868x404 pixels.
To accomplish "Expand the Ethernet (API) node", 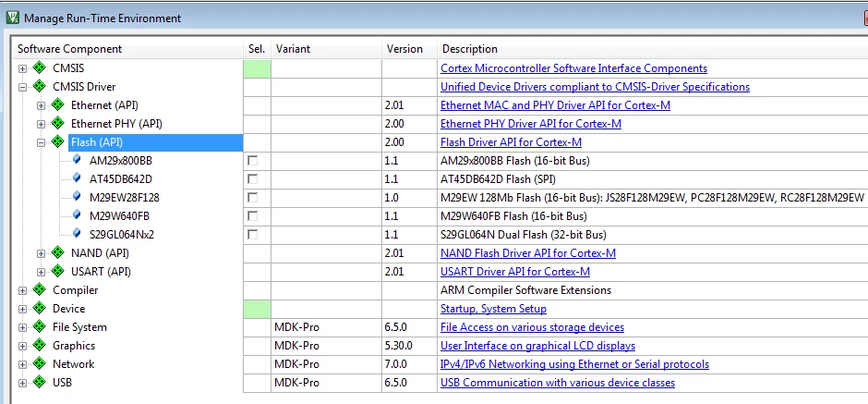I will click(41, 105).
